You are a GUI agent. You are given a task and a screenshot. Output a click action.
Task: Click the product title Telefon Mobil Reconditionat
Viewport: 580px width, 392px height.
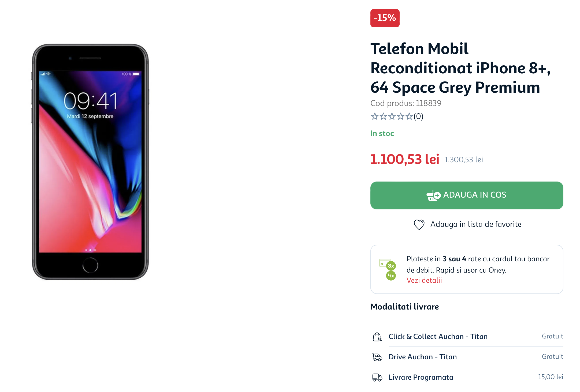(x=460, y=68)
